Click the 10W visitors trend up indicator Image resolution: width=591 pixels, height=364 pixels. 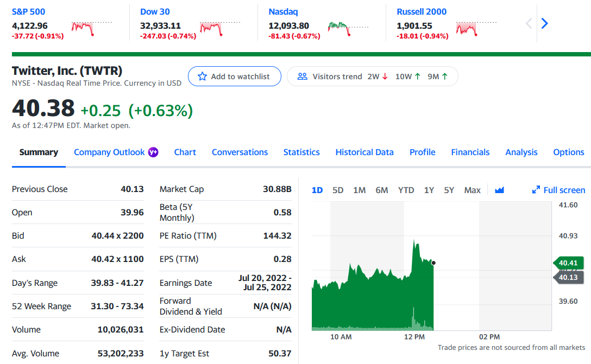coord(408,76)
